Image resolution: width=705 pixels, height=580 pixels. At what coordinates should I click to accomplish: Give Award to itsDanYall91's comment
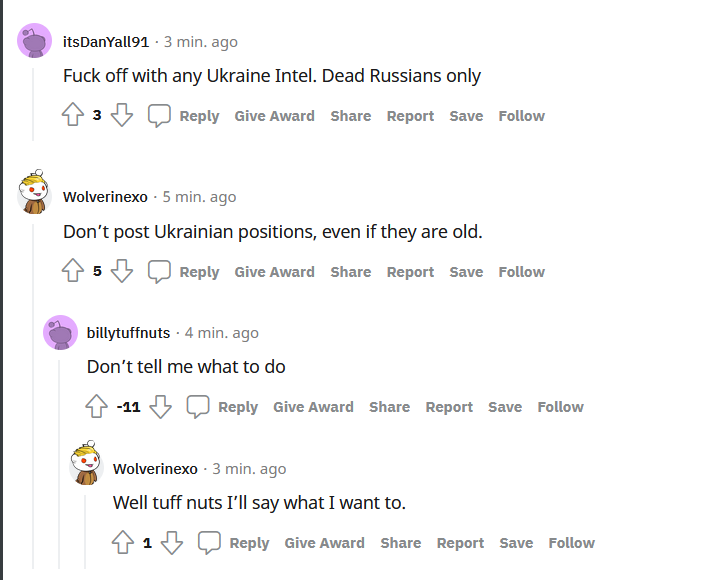pyautogui.click(x=274, y=116)
